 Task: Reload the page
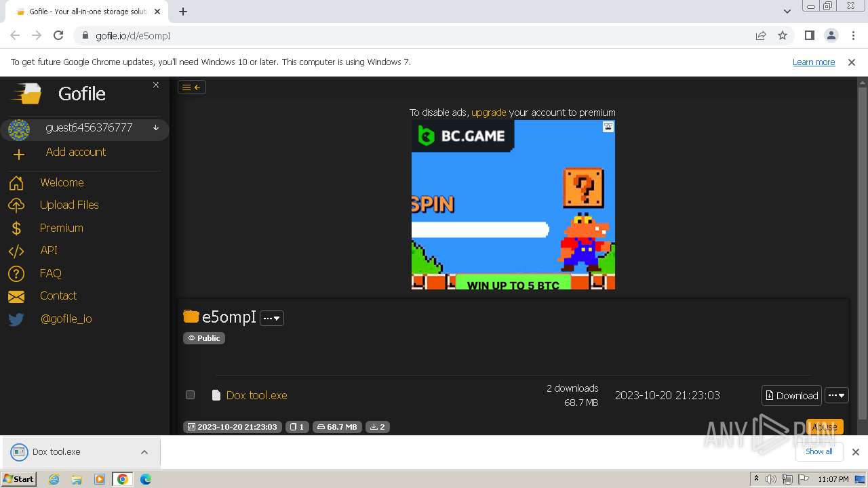[58, 35]
